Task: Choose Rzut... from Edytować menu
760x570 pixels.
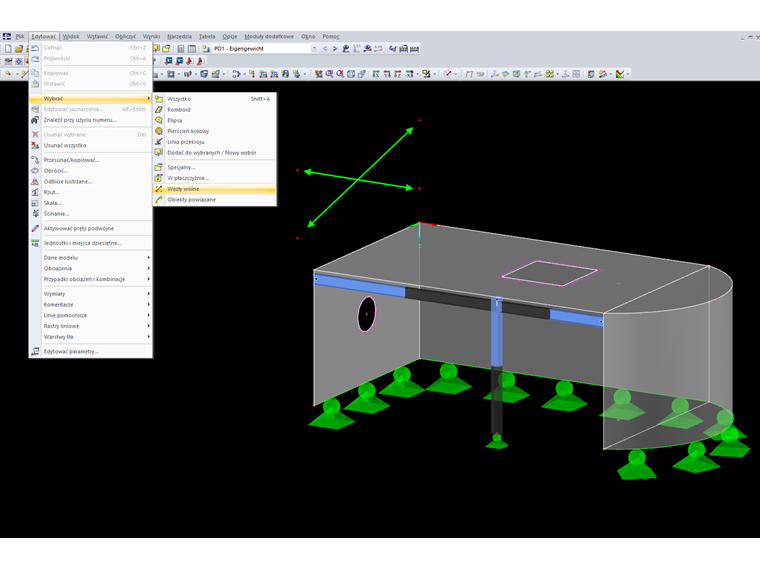Action: coord(91,192)
